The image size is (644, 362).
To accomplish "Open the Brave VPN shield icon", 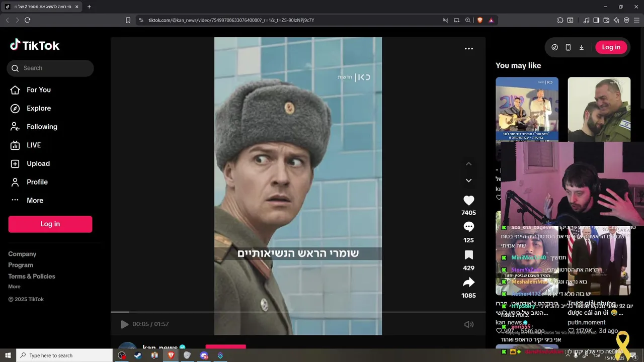I will [626, 20].
